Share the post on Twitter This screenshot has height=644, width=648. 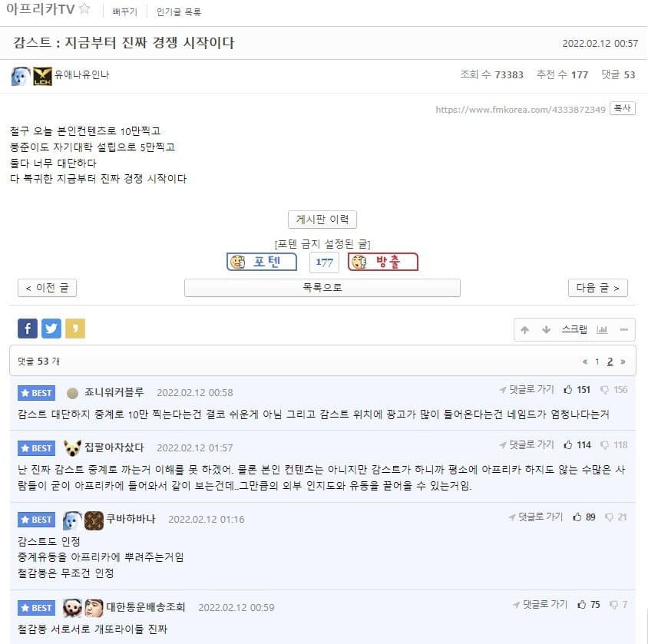click(51, 329)
